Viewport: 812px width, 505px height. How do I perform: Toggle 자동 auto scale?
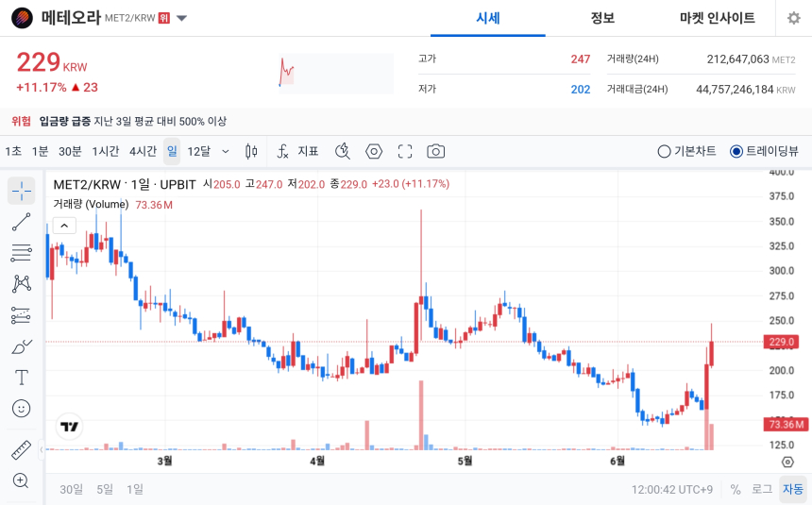pyautogui.click(x=793, y=490)
